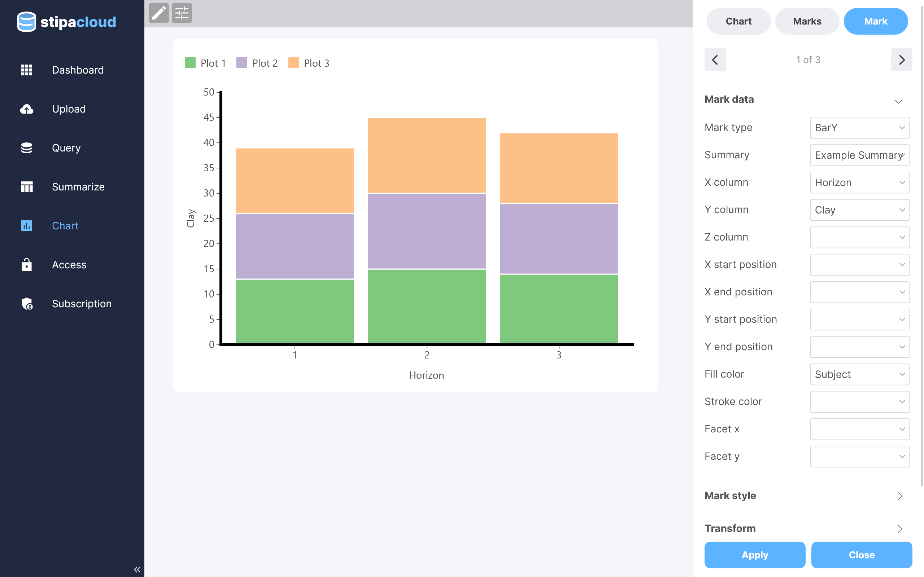
Task: Click the Apply button
Action: (754, 555)
